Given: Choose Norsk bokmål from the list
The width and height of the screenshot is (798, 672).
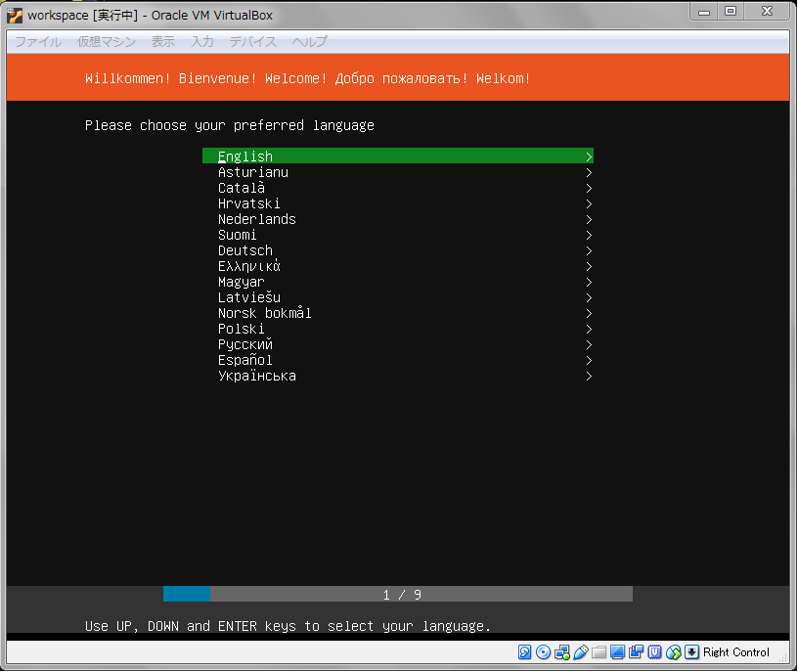Looking at the screenshot, I should point(398,314).
